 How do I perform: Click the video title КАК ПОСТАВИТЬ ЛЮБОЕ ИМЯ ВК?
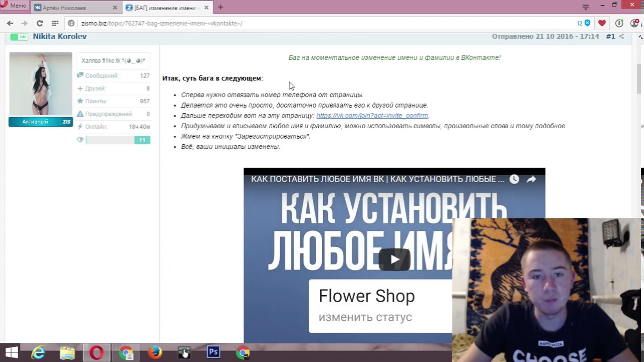(377, 179)
